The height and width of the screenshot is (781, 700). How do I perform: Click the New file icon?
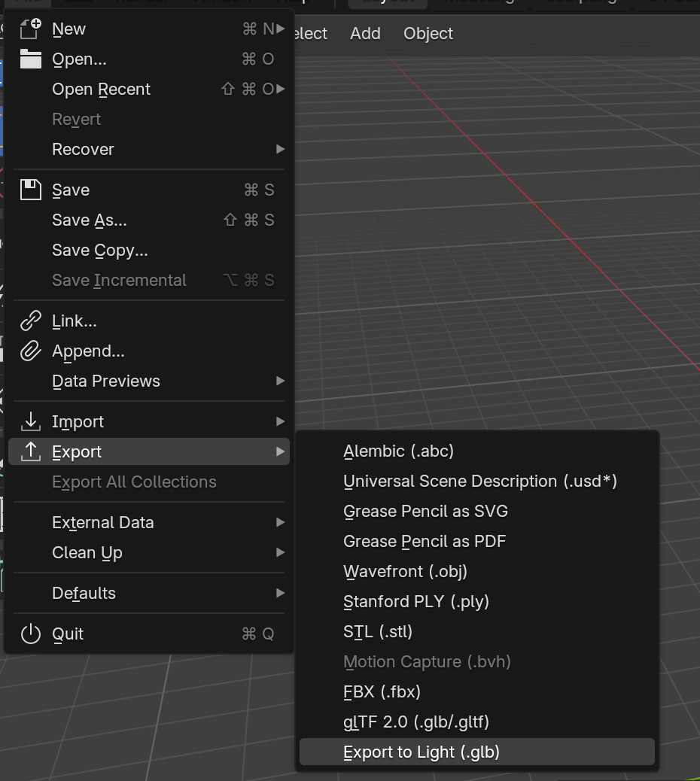(x=30, y=29)
